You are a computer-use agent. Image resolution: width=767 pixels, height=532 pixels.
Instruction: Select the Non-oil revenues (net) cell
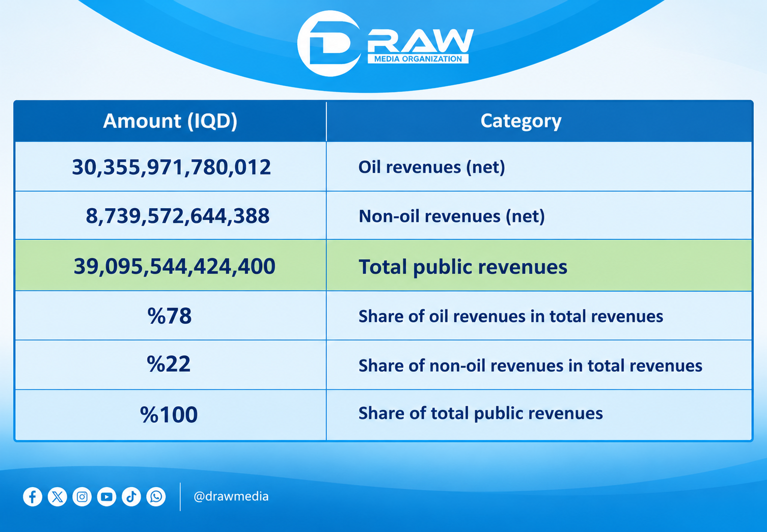[x=539, y=216]
